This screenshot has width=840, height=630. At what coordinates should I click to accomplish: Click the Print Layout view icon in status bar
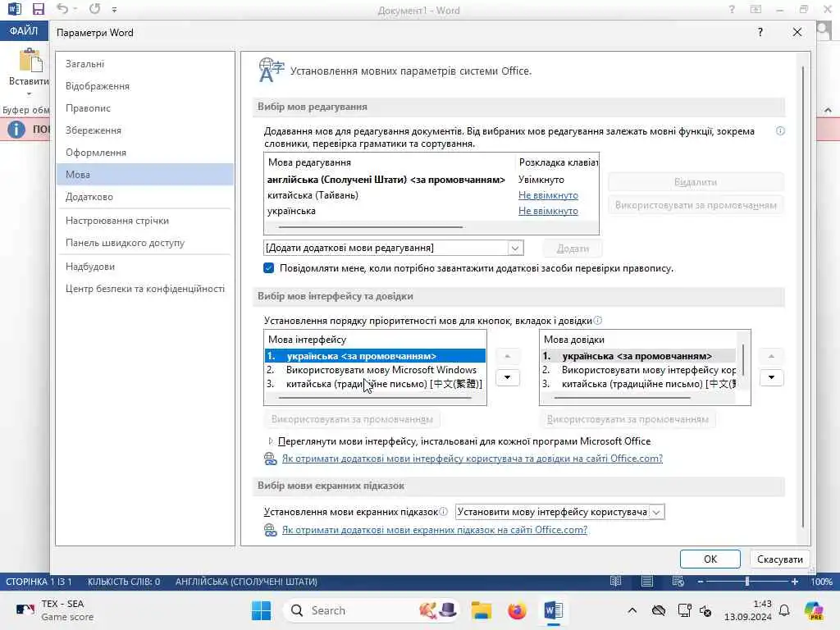click(x=647, y=582)
